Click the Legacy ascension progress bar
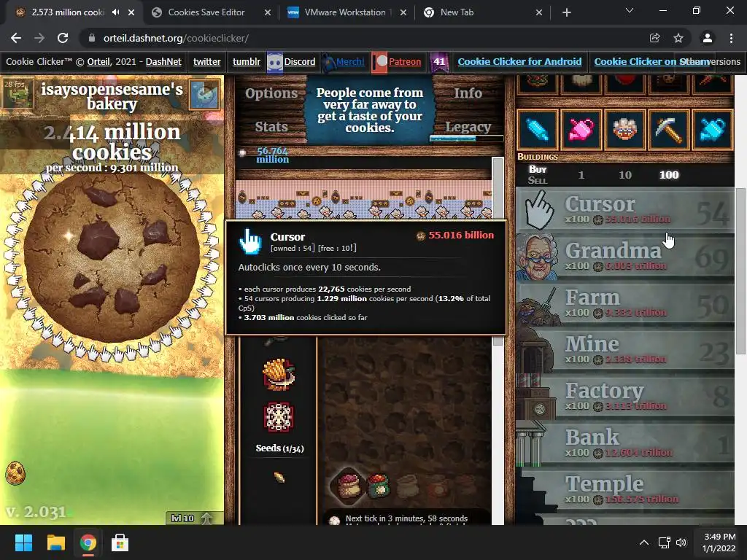747x560 pixels. click(x=466, y=139)
